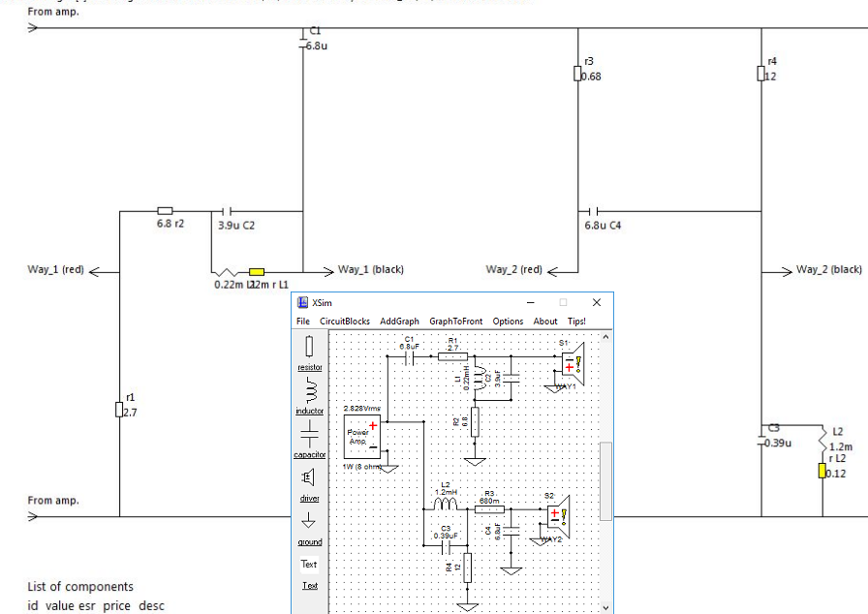Select resistor R1 2.7 in XSim schematic
This screenshot has width=868, height=614.
point(452,356)
